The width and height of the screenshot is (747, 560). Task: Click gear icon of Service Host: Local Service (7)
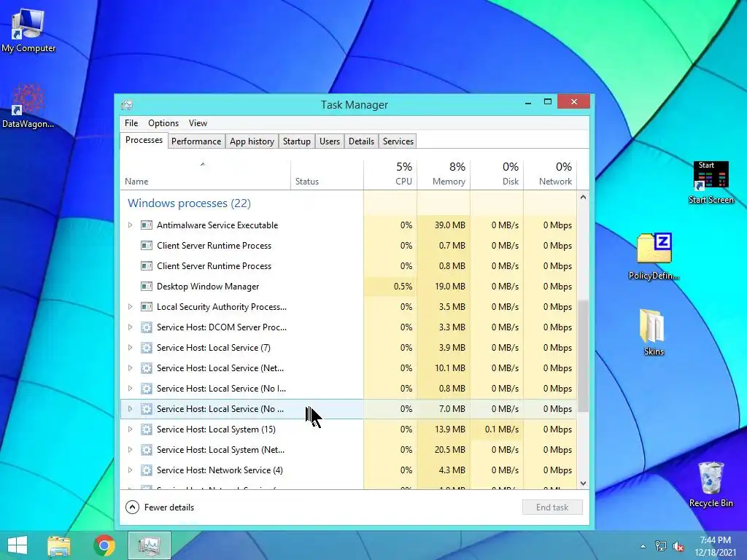pyautogui.click(x=146, y=348)
